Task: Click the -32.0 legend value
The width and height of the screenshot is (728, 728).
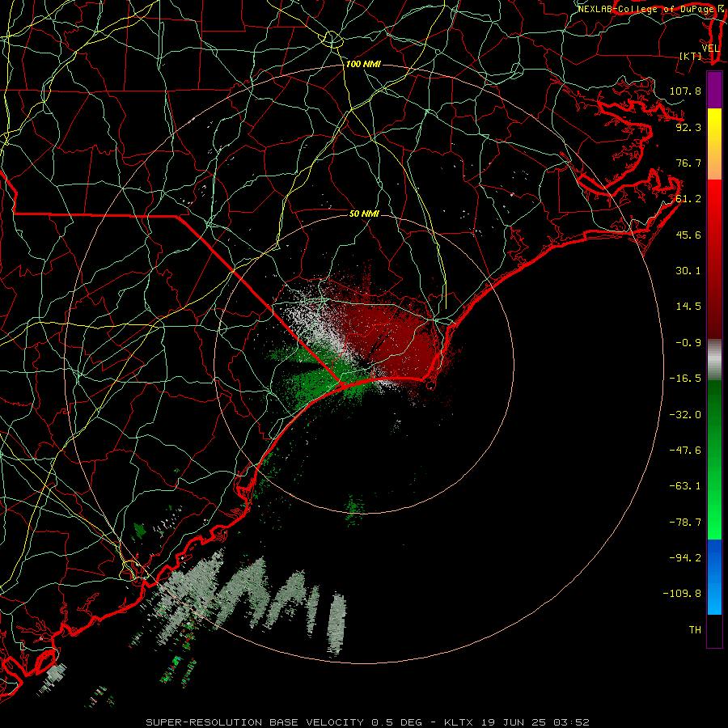Action: coord(685,415)
